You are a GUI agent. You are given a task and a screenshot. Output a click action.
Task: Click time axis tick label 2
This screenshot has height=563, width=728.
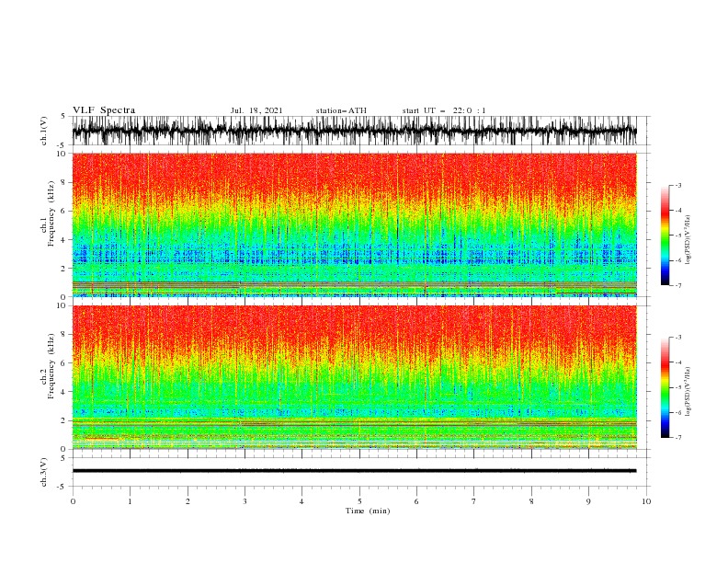click(188, 501)
